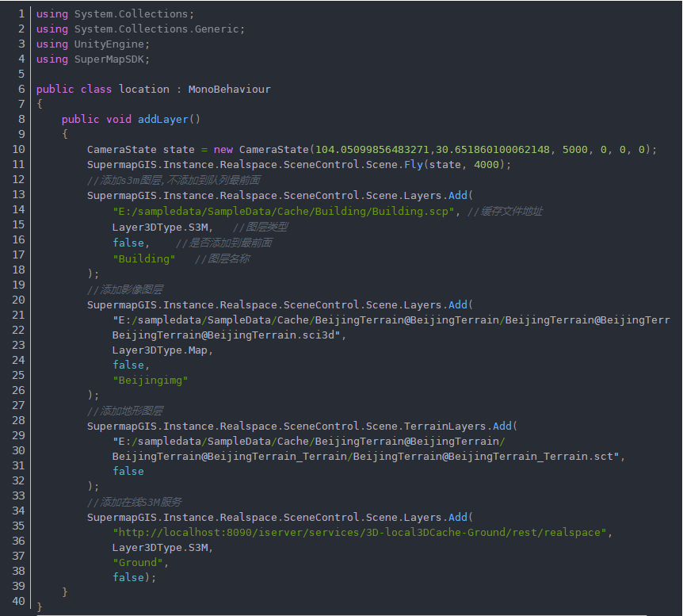The height and width of the screenshot is (616, 683).
Task: Click 'Layer3DType.Map' text
Action: pyautogui.click(x=160, y=350)
